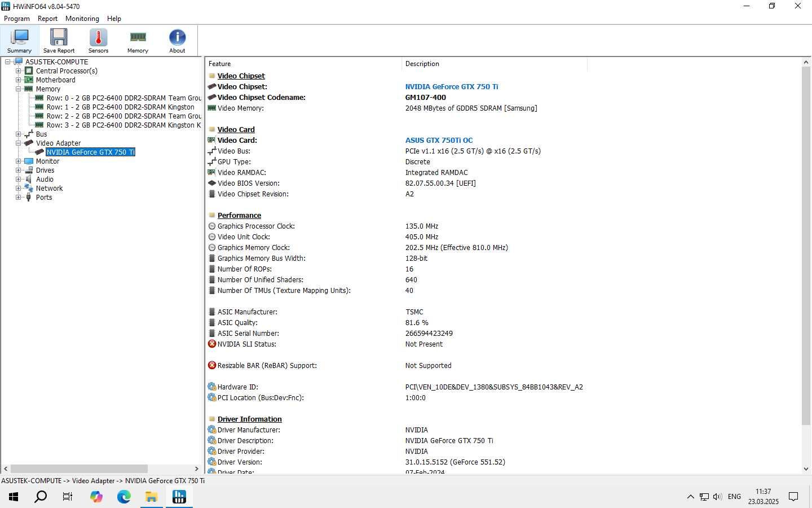Expand the Monitor tree node

click(18, 161)
